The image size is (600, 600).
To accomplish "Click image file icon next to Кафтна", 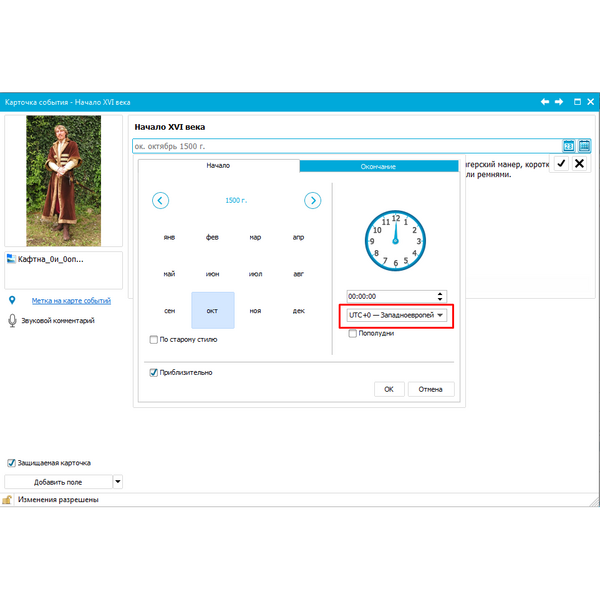I will tap(11, 259).
